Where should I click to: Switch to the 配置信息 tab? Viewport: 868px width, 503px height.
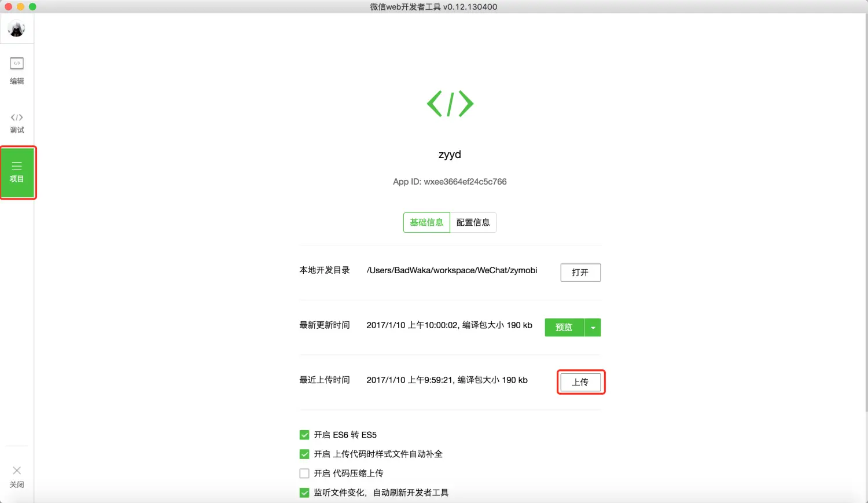473,222
